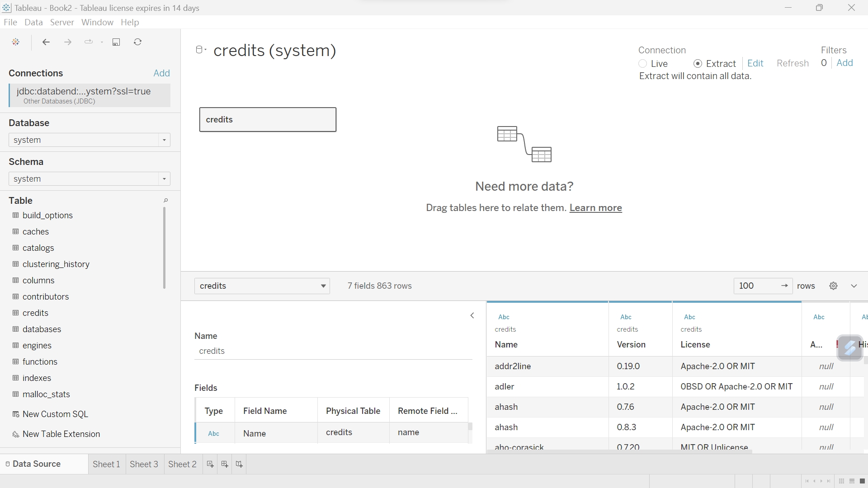868x488 pixels.
Task: Select the Live connection radio button
Action: coord(642,64)
